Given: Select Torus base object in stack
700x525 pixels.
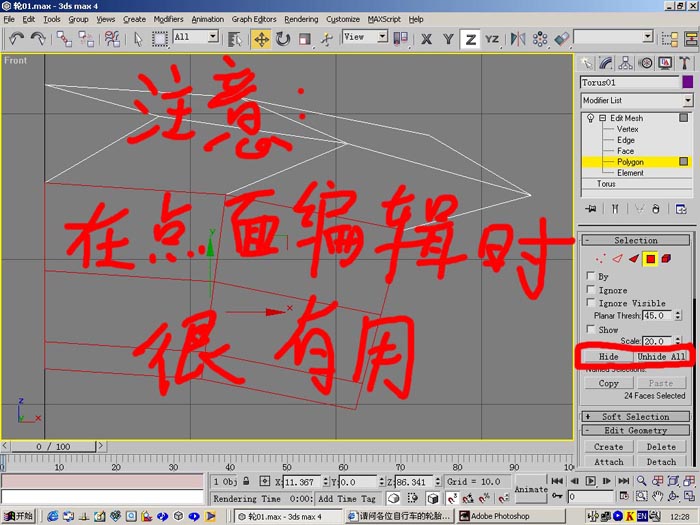Looking at the screenshot, I should coord(606,184).
